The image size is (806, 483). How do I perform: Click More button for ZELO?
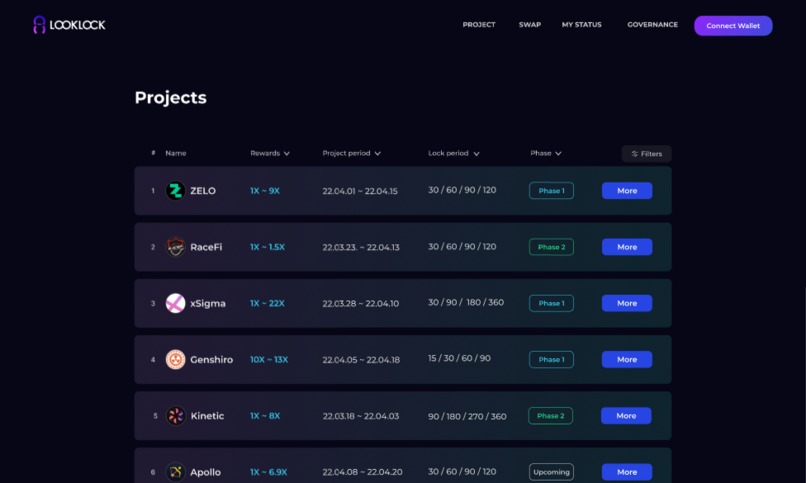pos(627,191)
